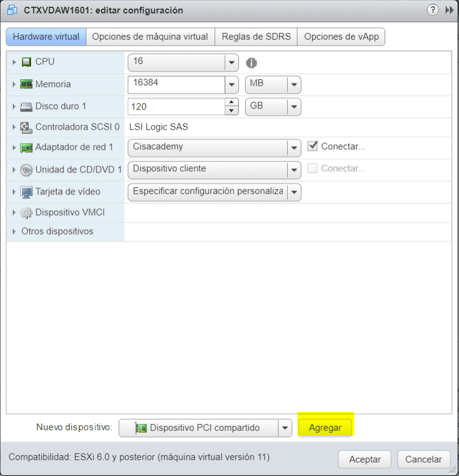
Task: Expand the Tarjeta de vídeo row
Action: point(14,192)
